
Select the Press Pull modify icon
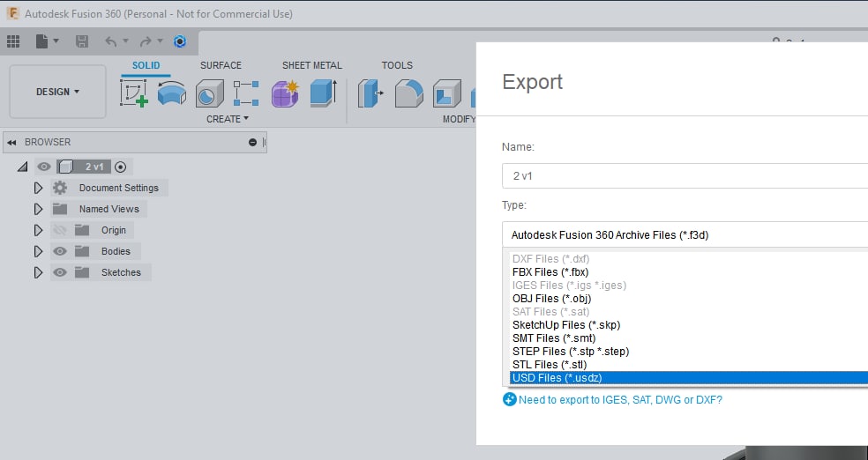pyautogui.click(x=370, y=93)
